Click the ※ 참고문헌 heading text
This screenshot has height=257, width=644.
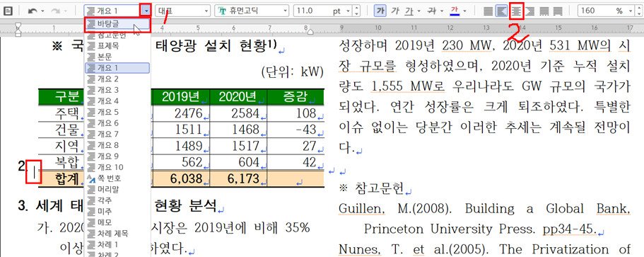coord(372,189)
